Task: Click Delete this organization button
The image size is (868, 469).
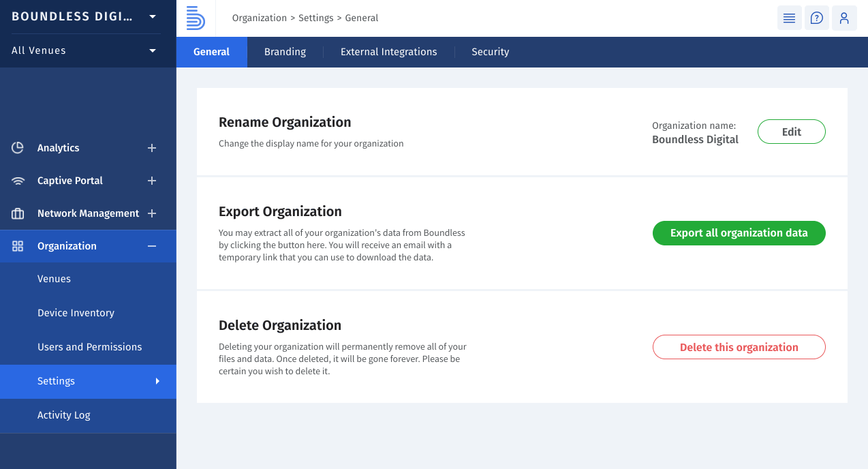Action: point(739,347)
